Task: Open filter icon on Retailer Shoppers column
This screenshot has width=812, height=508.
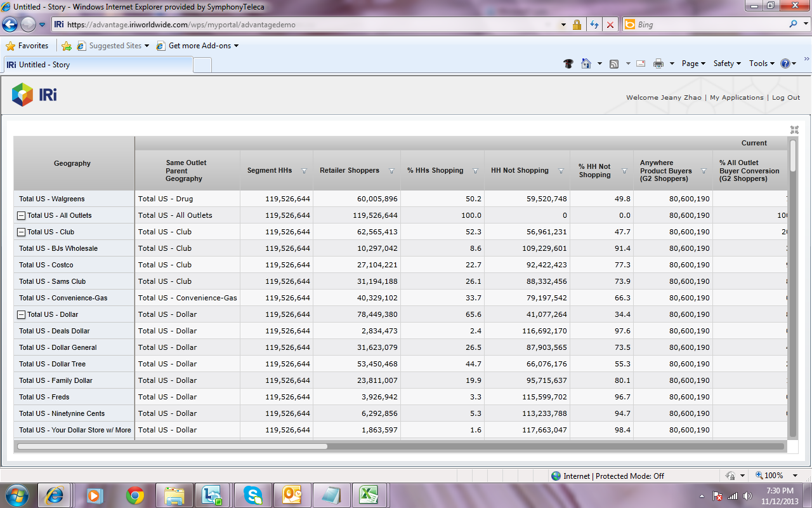Action: (x=391, y=171)
